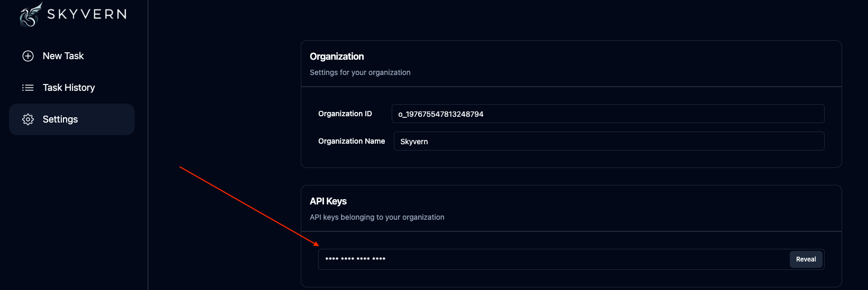
Task: Click the masked asterisks of the API key
Action: coord(355,259)
